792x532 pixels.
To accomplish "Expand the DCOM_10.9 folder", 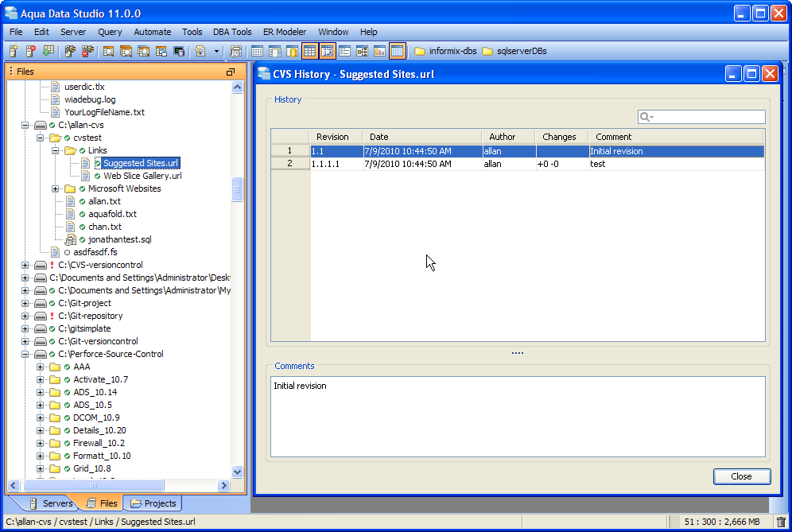I will tap(40, 417).
